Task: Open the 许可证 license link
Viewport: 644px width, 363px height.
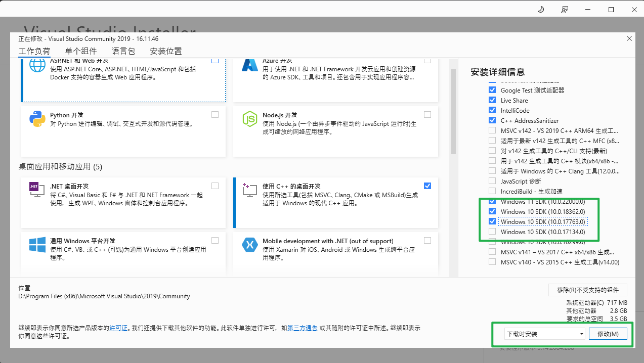Action: pos(118,328)
